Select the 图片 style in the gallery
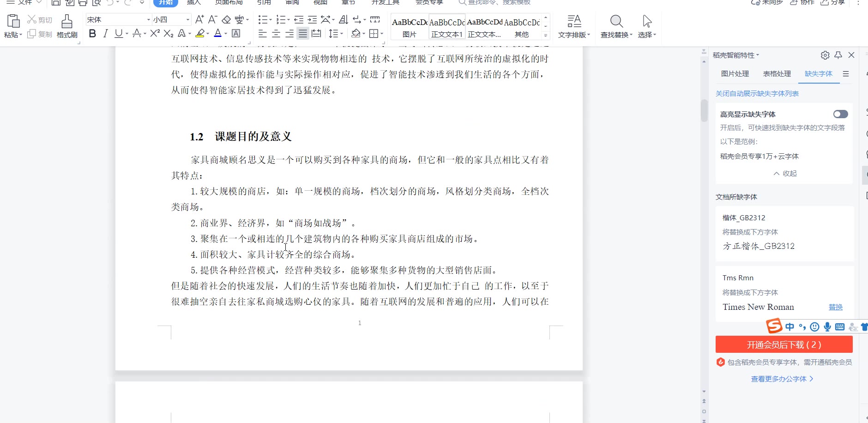This screenshot has height=423, width=868. click(410, 27)
